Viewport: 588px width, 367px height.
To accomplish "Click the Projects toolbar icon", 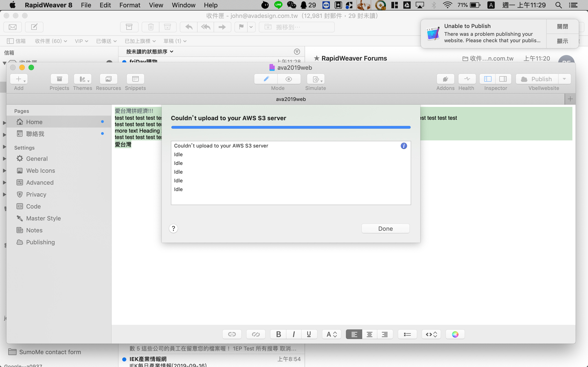I will [x=59, y=79].
